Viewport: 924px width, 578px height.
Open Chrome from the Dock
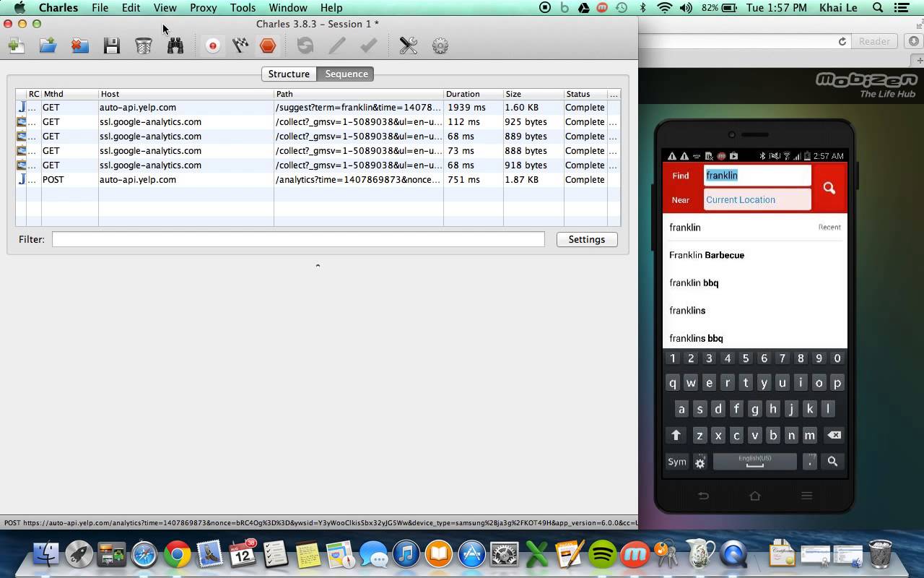[x=177, y=555]
